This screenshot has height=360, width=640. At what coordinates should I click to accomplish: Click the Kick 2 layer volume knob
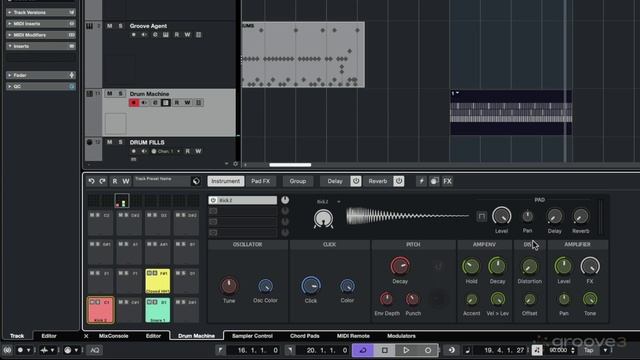(285, 200)
